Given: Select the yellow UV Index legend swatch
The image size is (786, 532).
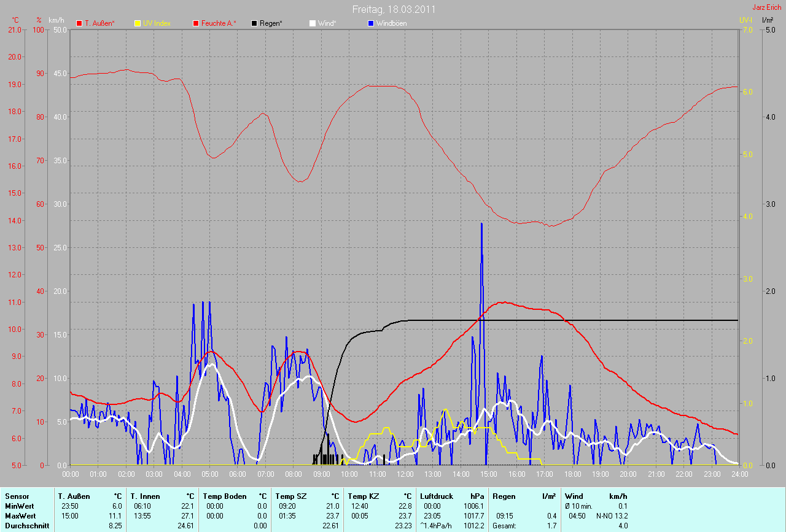Looking at the screenshot, I should (x=138, y=23).
